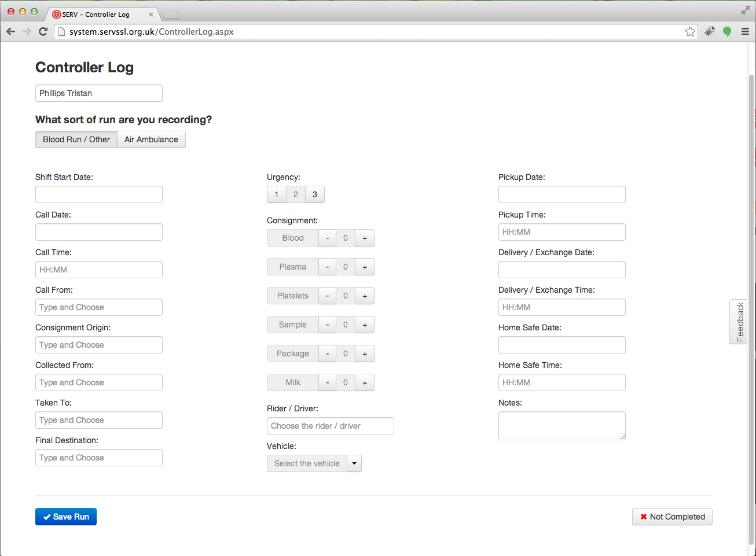Select urgency level 1

277,194
